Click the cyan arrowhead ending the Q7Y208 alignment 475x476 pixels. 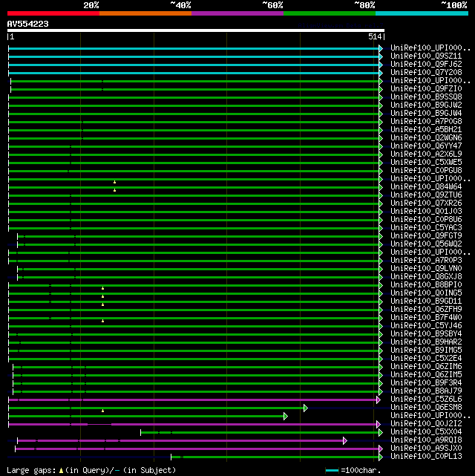pyautogui.click(x=381, y=74)
